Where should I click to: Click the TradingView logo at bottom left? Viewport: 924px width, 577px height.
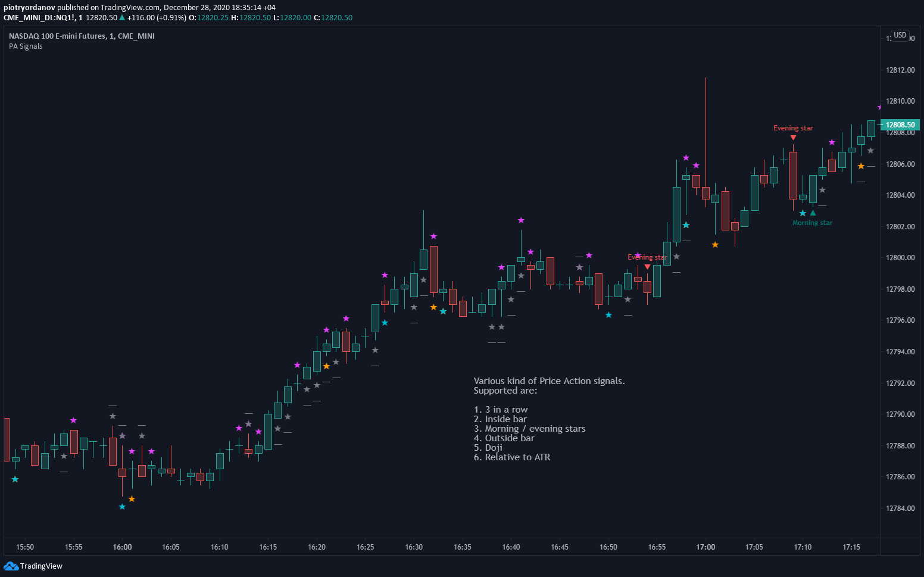pyautogui.click(x=33, y=566)
